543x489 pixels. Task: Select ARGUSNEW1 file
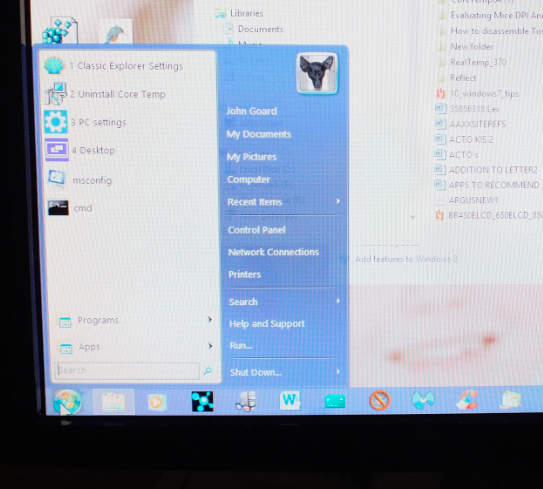(473, 200)
